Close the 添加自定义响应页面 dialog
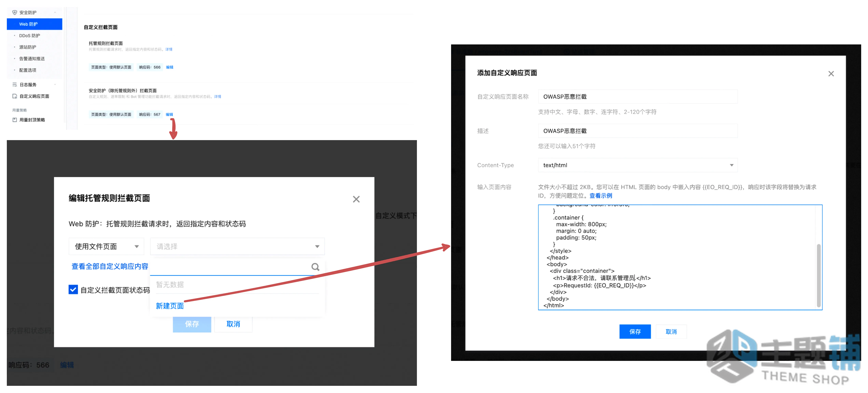Screen dimensions: 868x393 pyautogui.click(x=831, y=73)
